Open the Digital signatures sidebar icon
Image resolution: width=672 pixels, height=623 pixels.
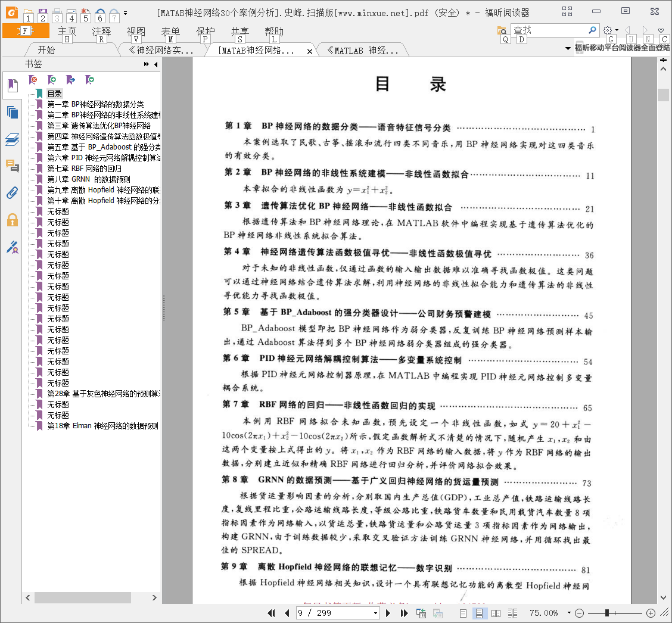click(13, 247)
